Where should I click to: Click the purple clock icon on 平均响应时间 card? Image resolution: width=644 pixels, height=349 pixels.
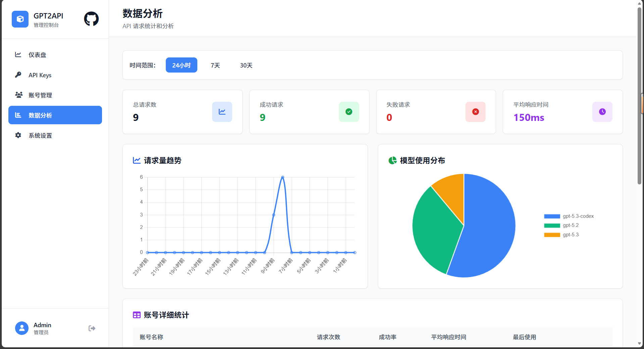tap(602, 112)
